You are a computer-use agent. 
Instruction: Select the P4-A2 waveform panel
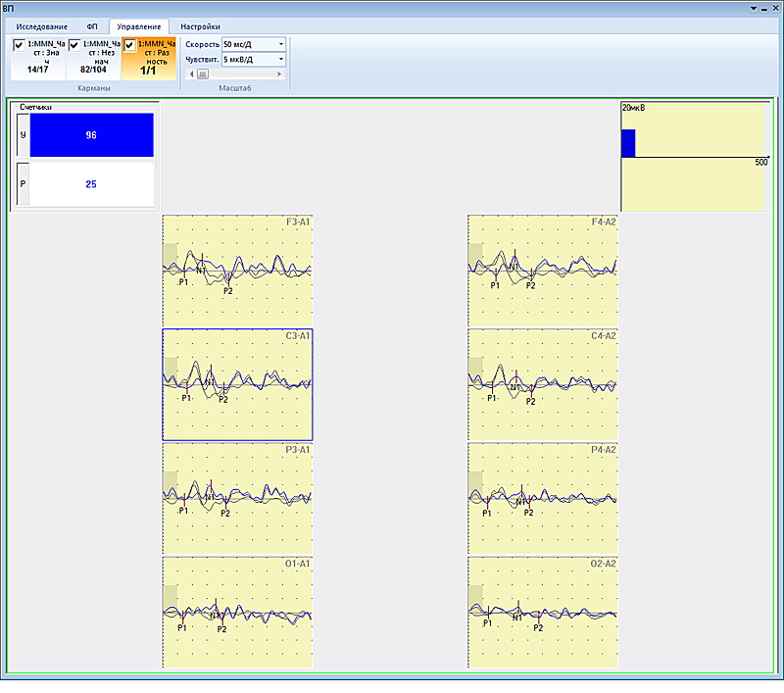coord(543,499)
